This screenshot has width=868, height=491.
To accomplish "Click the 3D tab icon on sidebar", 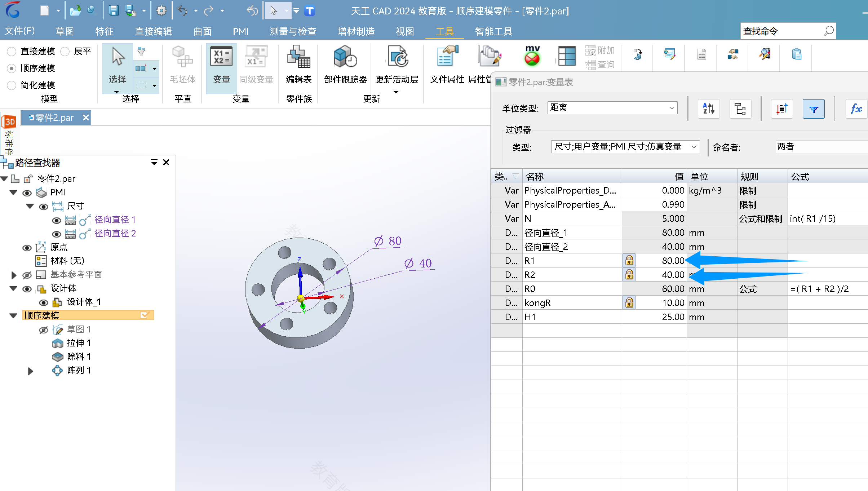I will (x=9, y=122).
